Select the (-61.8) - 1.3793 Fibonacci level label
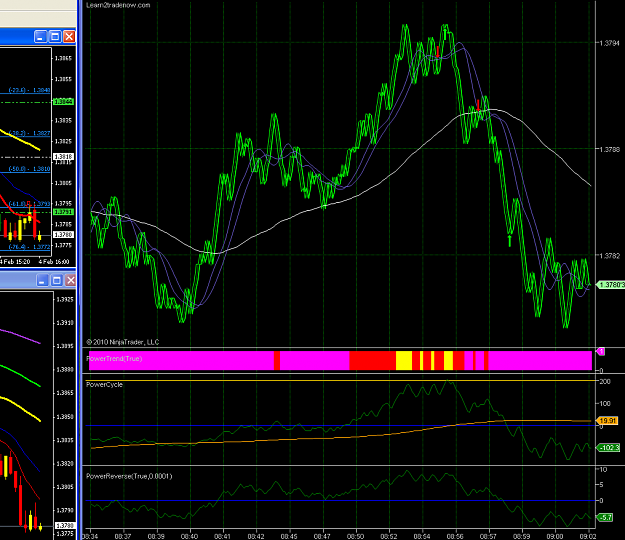The width and height of the screenshot is (625, 540). (29, 204)
